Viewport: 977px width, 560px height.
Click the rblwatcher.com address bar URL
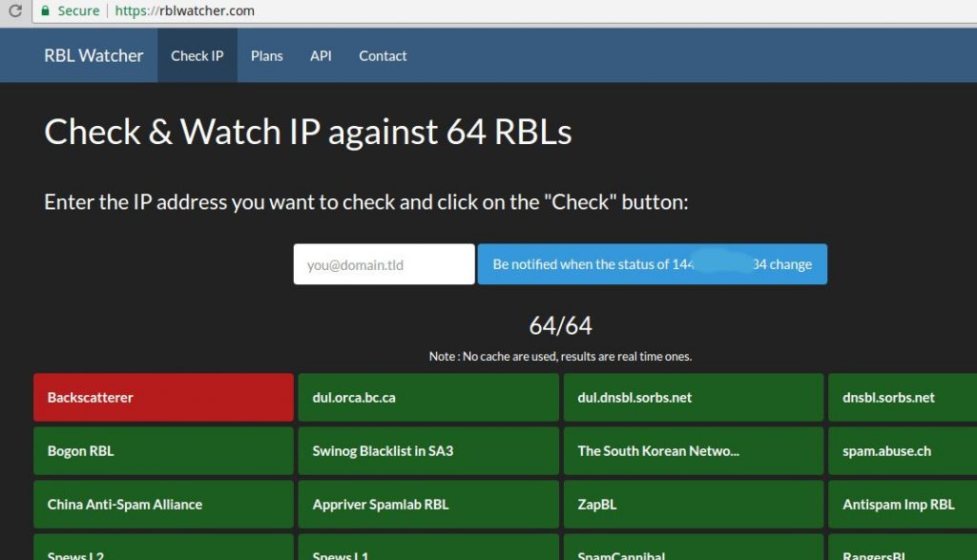point(184,10)
